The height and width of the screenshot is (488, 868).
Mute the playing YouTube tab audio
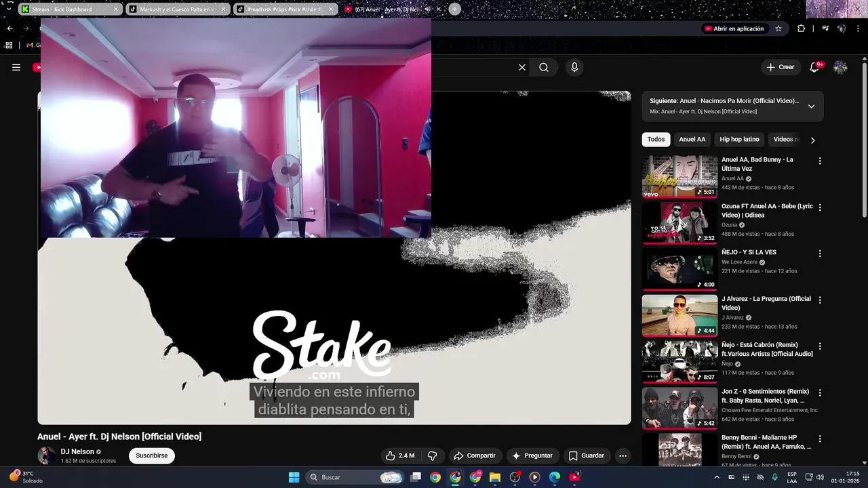(428, 9)
